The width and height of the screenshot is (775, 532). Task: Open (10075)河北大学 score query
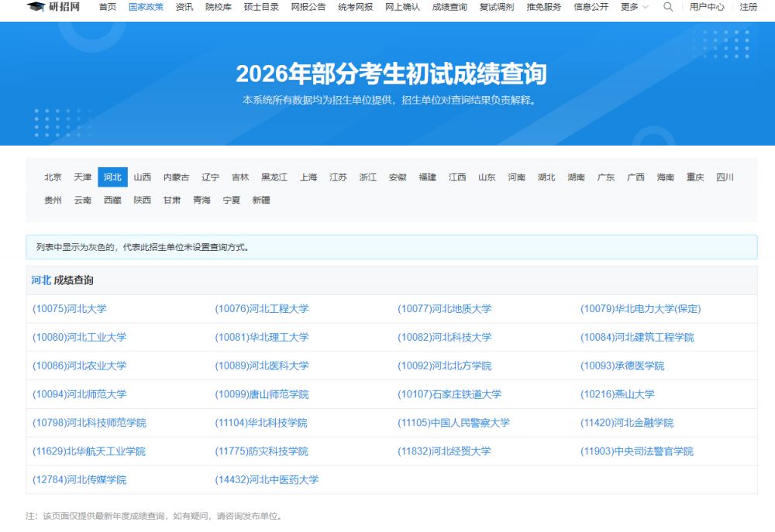pos(70,309)
